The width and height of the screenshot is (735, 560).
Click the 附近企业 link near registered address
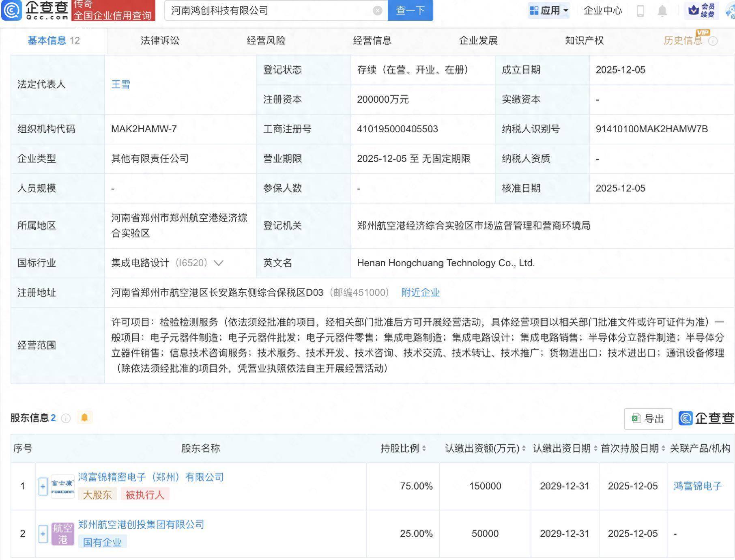point(420,292)
